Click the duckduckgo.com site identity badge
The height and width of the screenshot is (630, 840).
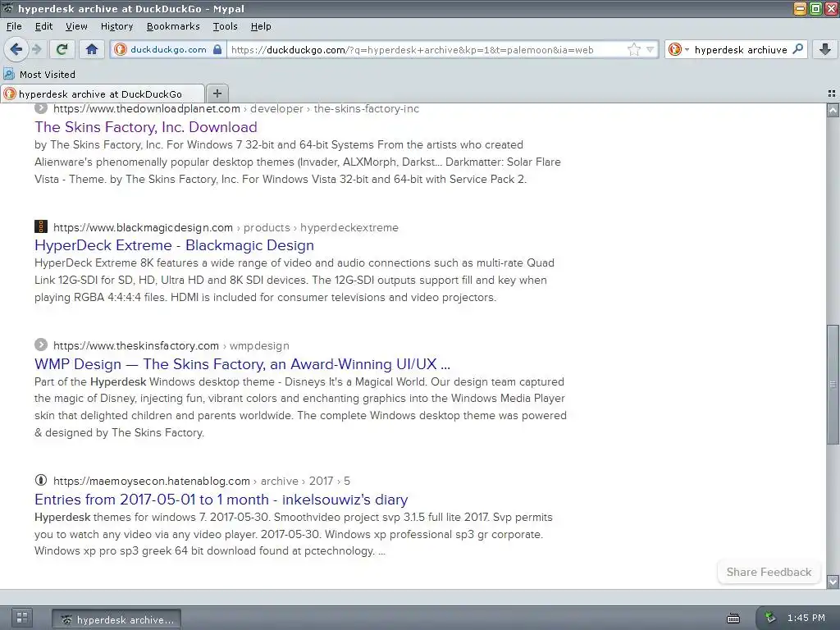point(168,49)
